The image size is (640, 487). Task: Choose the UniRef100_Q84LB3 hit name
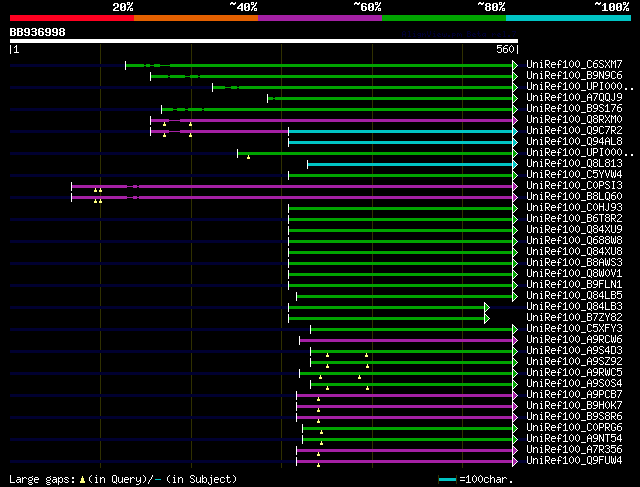click(x=574, y=307)
